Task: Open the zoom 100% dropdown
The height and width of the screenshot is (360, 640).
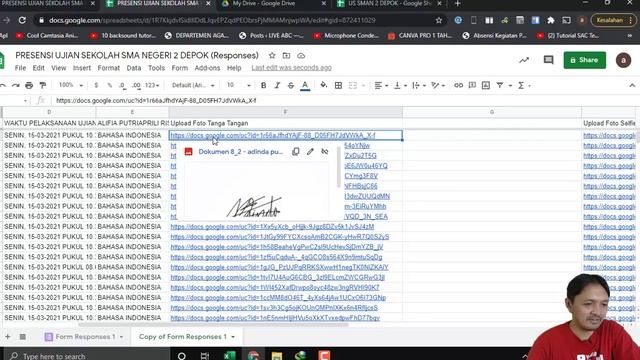Action: 71,85
